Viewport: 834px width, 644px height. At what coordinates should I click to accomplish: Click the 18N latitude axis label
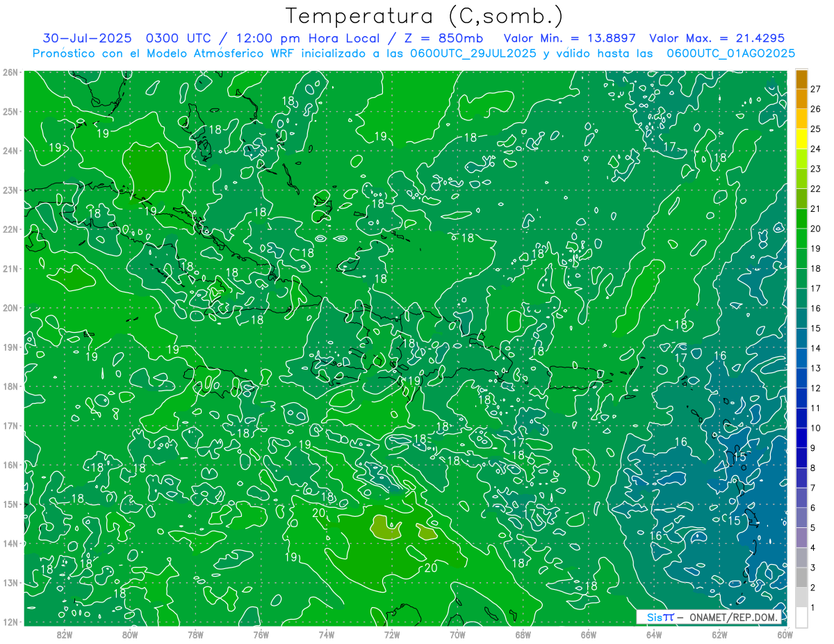pyautogui.click(x=10, y=386)
